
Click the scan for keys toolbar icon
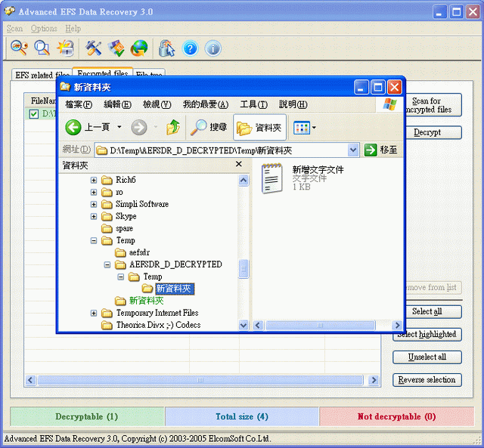pyautogui.click(x=19, y=48)
